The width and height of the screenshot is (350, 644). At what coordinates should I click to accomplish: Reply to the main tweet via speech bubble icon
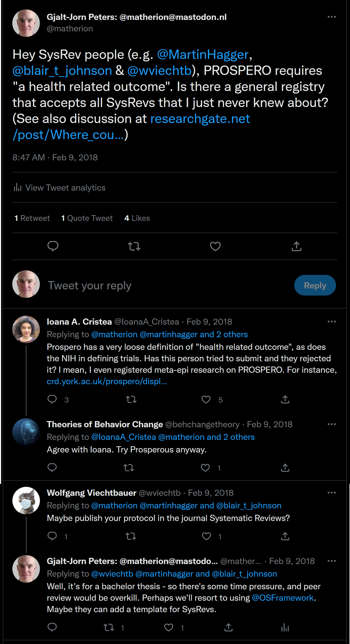[53, 246]
